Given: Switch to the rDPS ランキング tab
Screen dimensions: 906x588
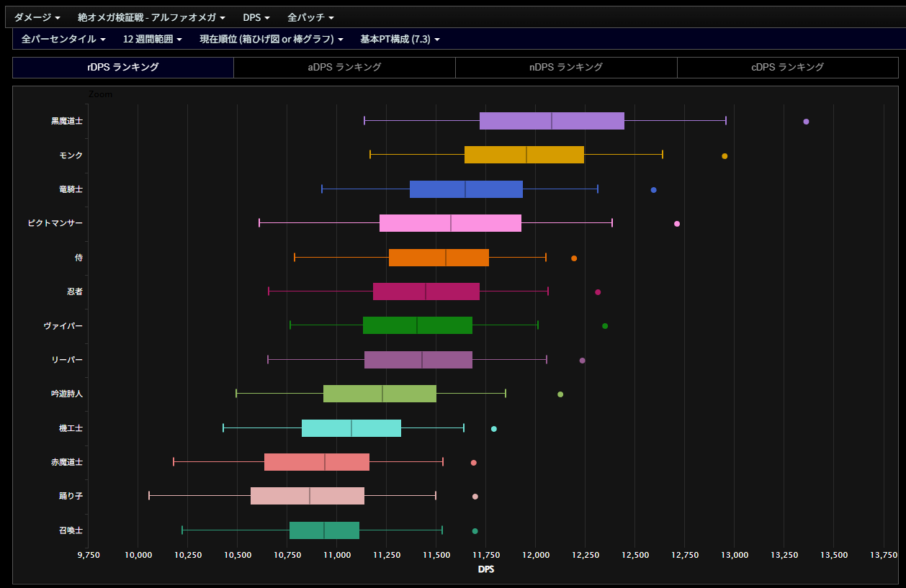Looking at the screenshot, I should point(123,67).
